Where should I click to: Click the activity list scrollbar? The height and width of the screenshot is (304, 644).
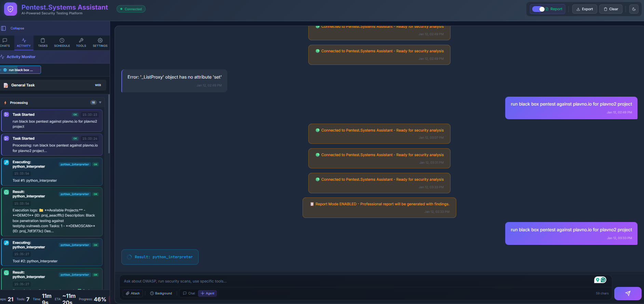(109, 124)
